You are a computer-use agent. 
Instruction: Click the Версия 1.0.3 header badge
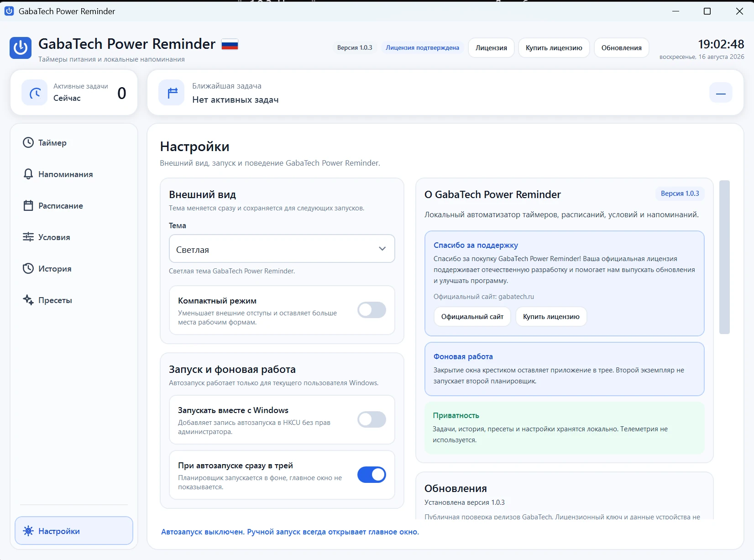(x=355, y=47)
